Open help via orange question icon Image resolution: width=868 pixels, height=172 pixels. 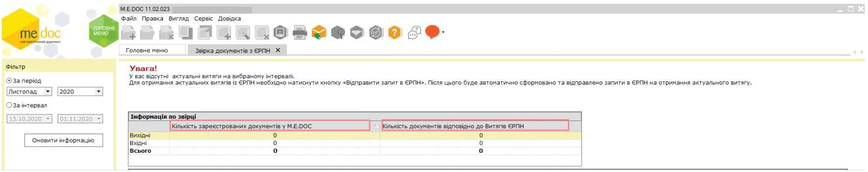395,32
